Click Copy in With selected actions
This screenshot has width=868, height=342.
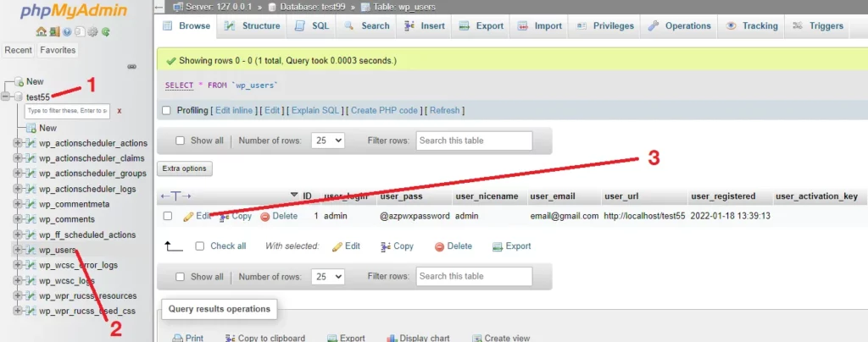coord(398,245)
